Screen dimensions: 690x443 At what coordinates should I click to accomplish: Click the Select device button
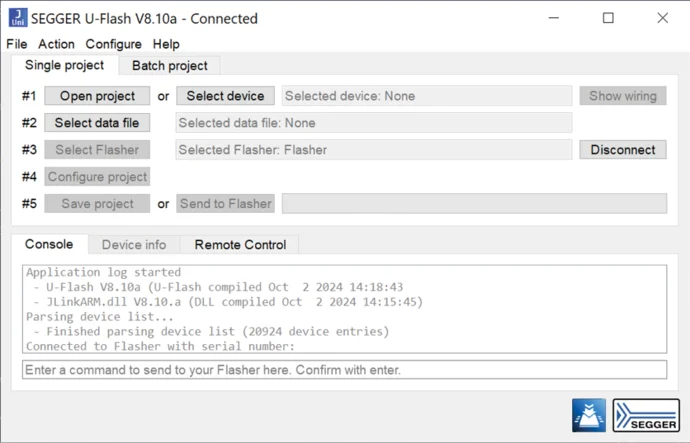click(x=225, y=96)
